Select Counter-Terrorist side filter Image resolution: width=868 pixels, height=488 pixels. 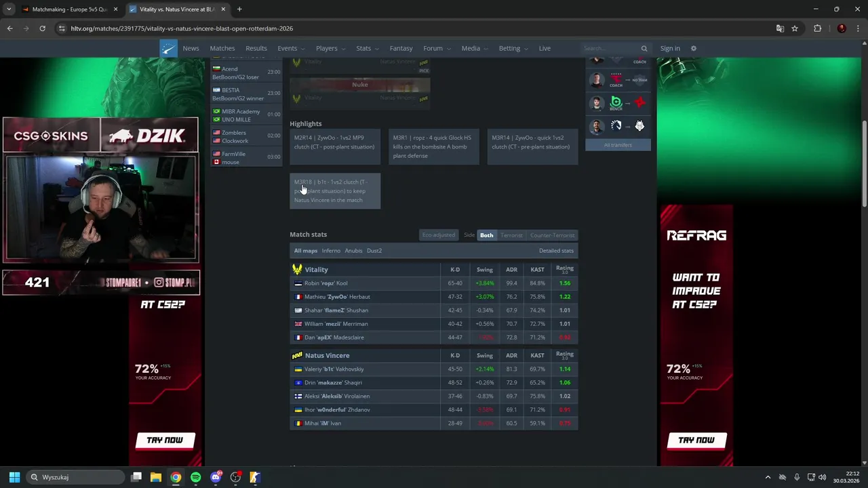point(553,235)
